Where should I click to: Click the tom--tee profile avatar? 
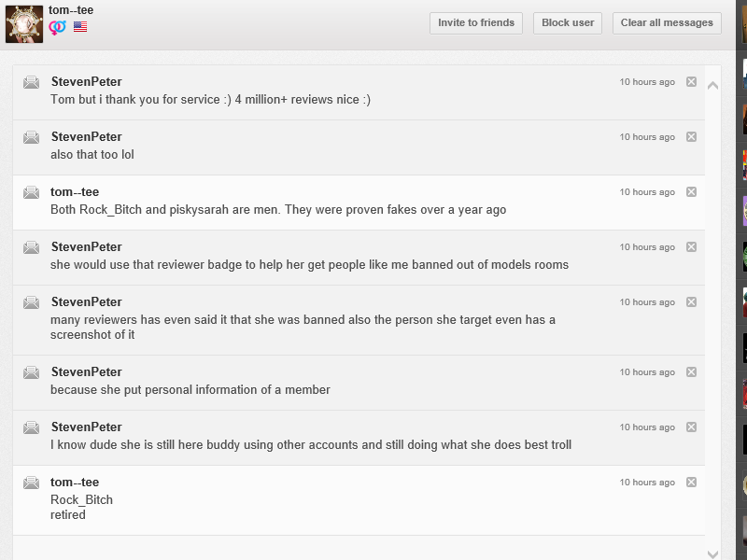(24, 24)
